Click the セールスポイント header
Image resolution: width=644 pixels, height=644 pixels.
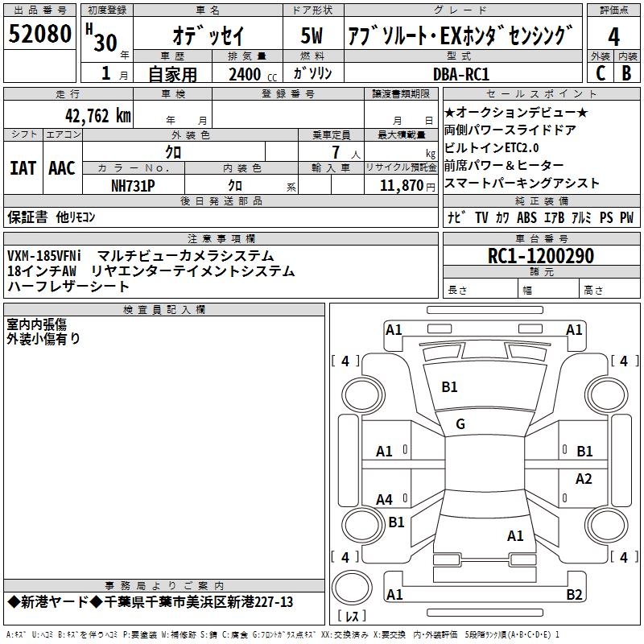[x=541, y=93]
